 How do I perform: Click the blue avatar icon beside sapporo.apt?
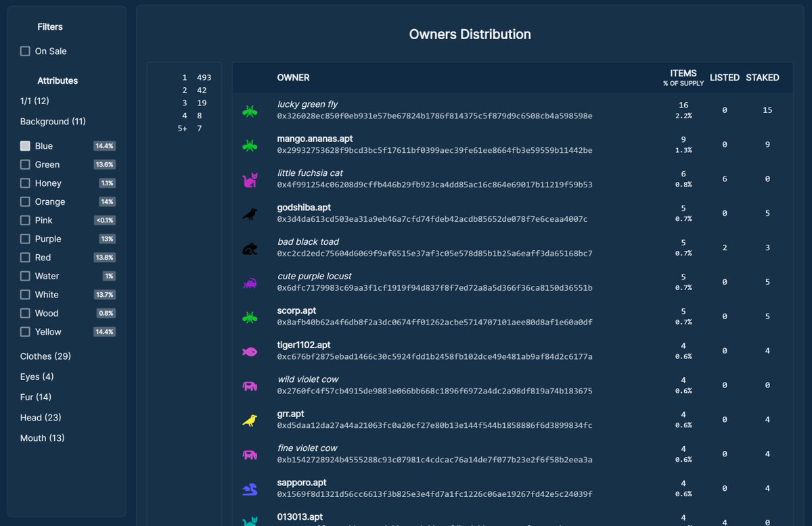pos(250,489)
